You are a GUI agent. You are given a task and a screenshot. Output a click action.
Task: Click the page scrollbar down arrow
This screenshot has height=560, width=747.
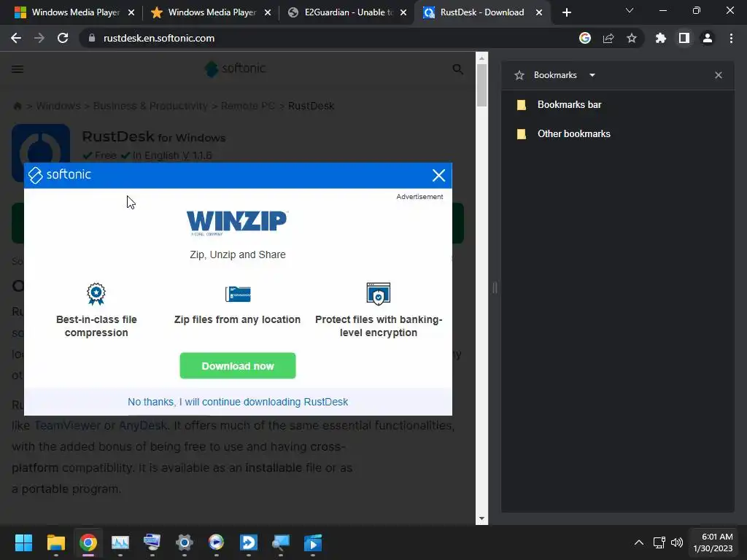click(481, 518)
